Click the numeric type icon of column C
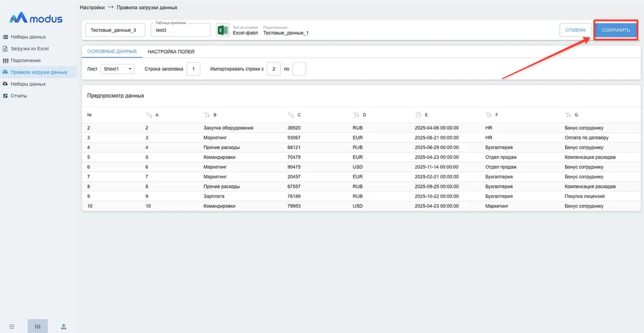The height and width of the screenshot is (333, 644). [x=291, y=115]
